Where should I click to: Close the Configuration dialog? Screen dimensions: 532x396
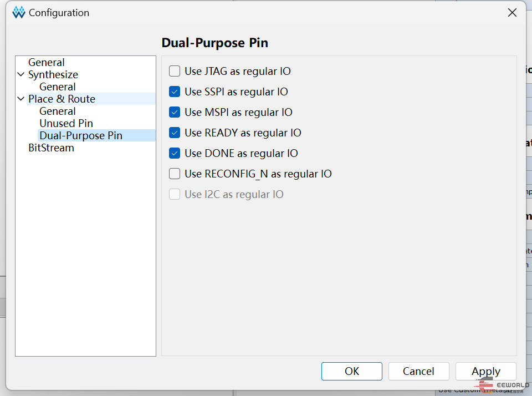tap(512, 13)
